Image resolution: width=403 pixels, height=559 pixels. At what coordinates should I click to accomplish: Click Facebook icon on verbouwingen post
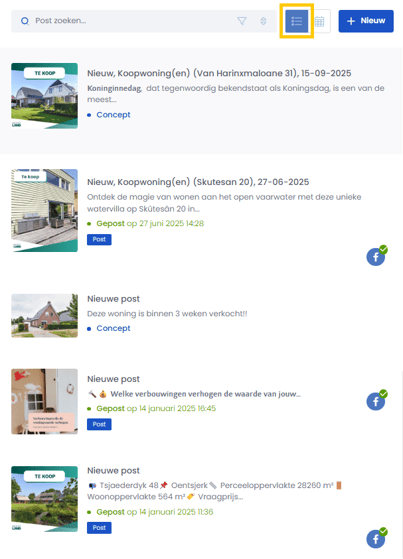point(376,400)
